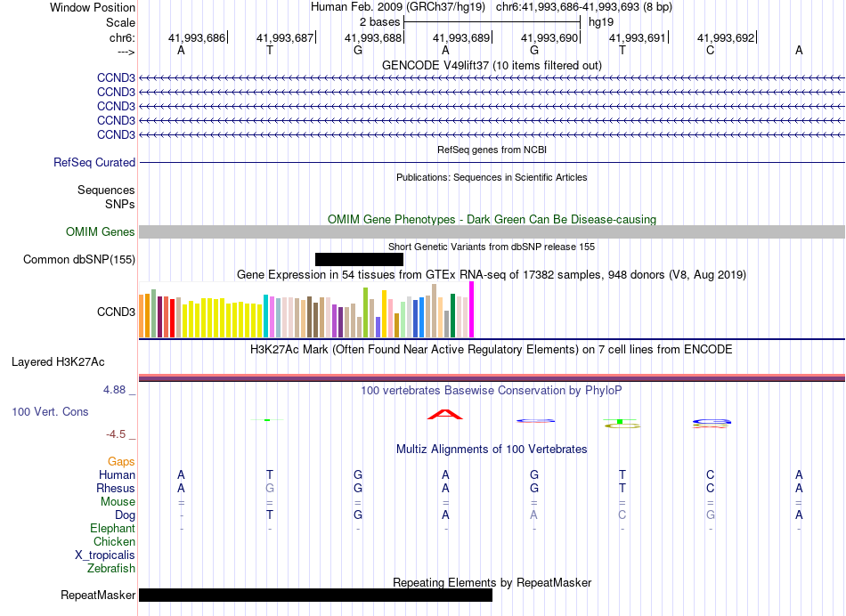Click the OMIM Genes track label
The image size is (846, 616).
point(101,232)
